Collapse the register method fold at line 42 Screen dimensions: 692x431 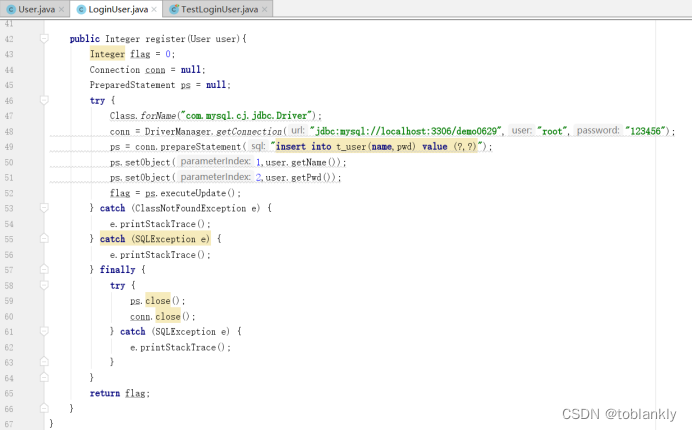pos(44,39)
